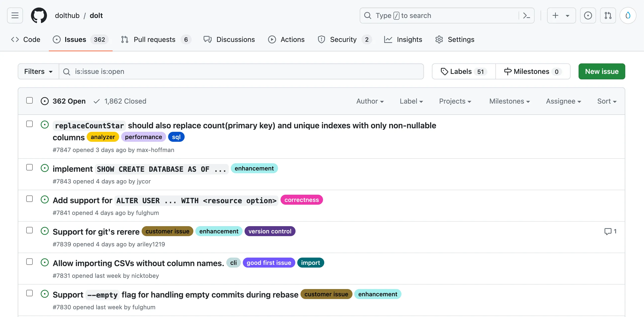Image resolution: width=644 pixels, height=317 pixels.
Task: Open the Author filter dropdown
Action: [x=370, y=101]
